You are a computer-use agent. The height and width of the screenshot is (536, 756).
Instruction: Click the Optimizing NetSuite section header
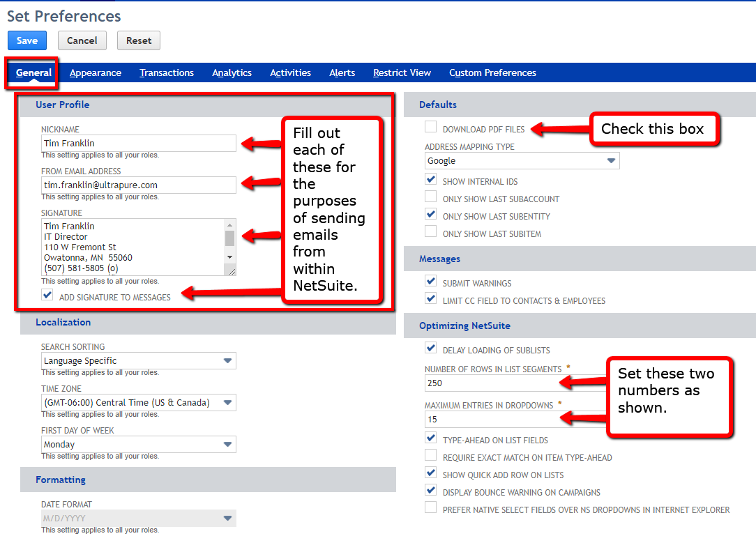coord(464,326)
